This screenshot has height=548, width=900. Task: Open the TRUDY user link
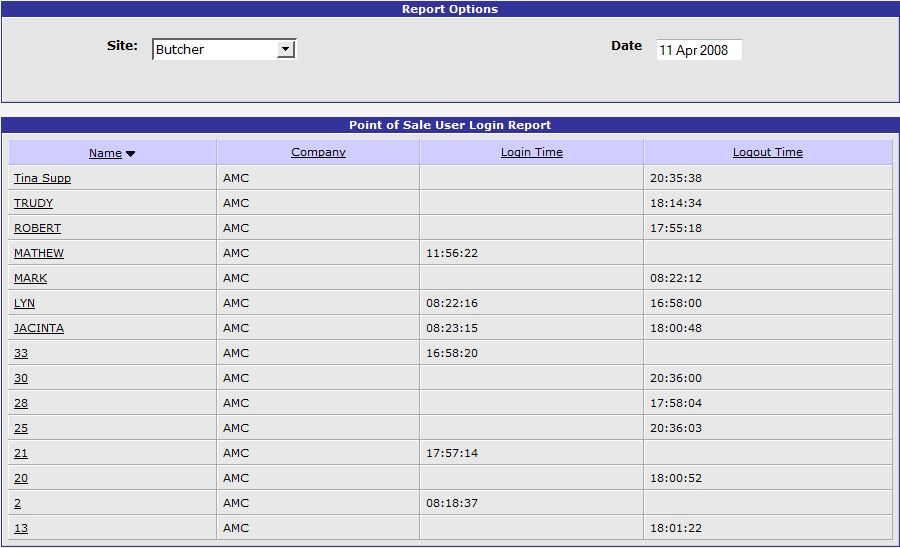tap(33, 203)
